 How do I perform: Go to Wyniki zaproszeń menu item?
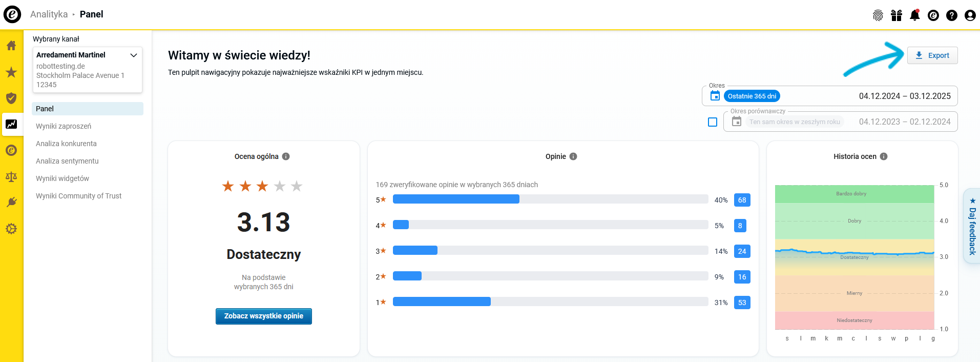(64, 126)
